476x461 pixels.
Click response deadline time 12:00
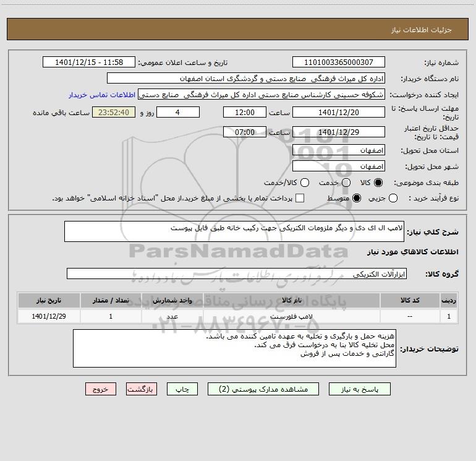pyautogui.click(x=245, y=112)
